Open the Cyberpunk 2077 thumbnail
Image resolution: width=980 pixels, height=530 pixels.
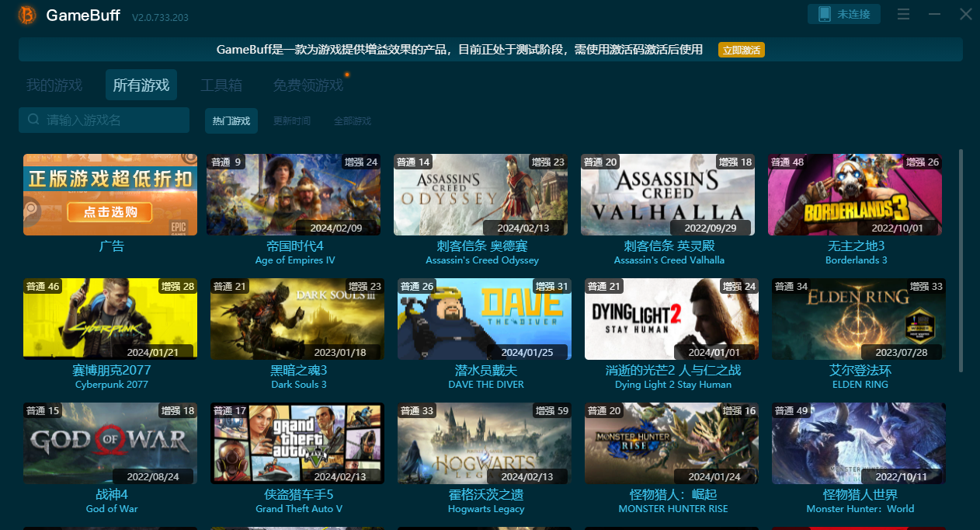coord(110,319)
